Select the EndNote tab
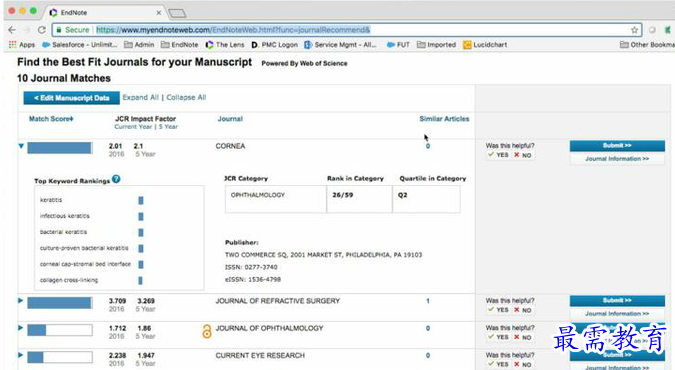 coord(103,13)
